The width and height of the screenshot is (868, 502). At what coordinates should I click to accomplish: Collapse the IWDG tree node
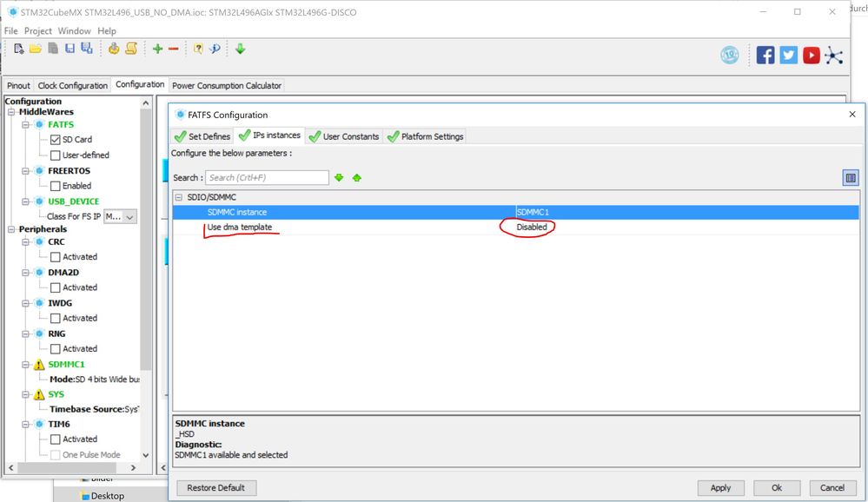click(x=25, y=303)
